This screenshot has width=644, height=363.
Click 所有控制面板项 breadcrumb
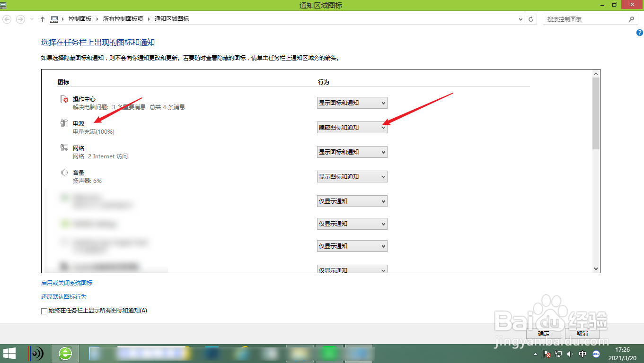(123, 19)
